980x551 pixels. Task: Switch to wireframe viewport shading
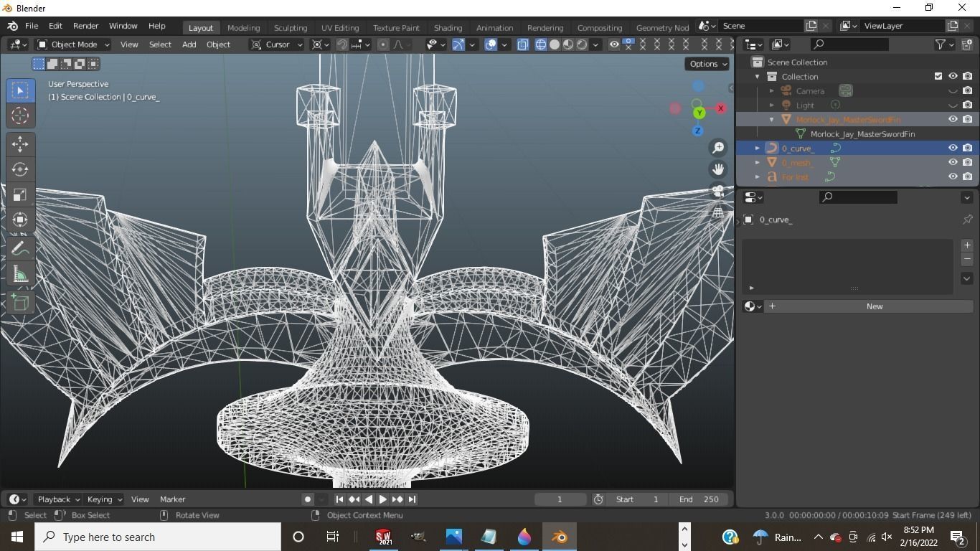(541, 44)
